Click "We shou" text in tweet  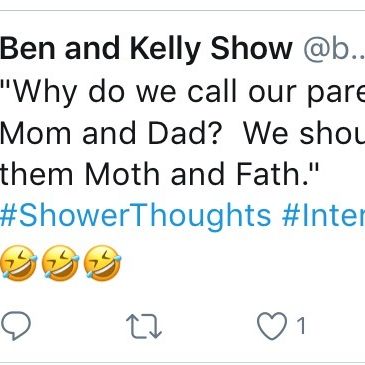[x=304, y=133]
